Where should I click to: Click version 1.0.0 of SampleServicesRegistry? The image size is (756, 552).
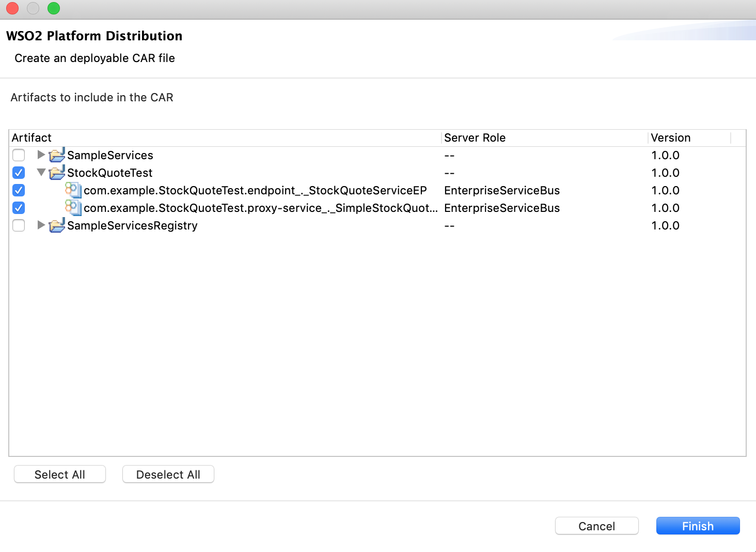[665, 225]
